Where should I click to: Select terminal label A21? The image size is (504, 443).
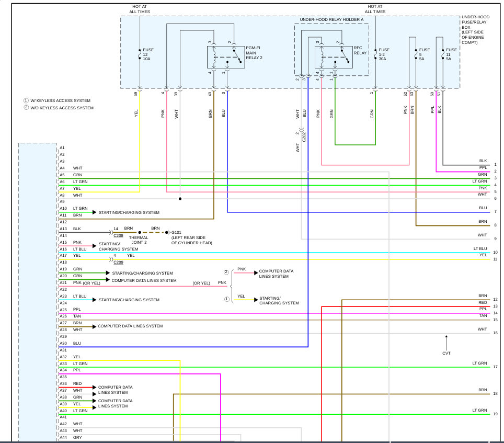click(63, 282)
